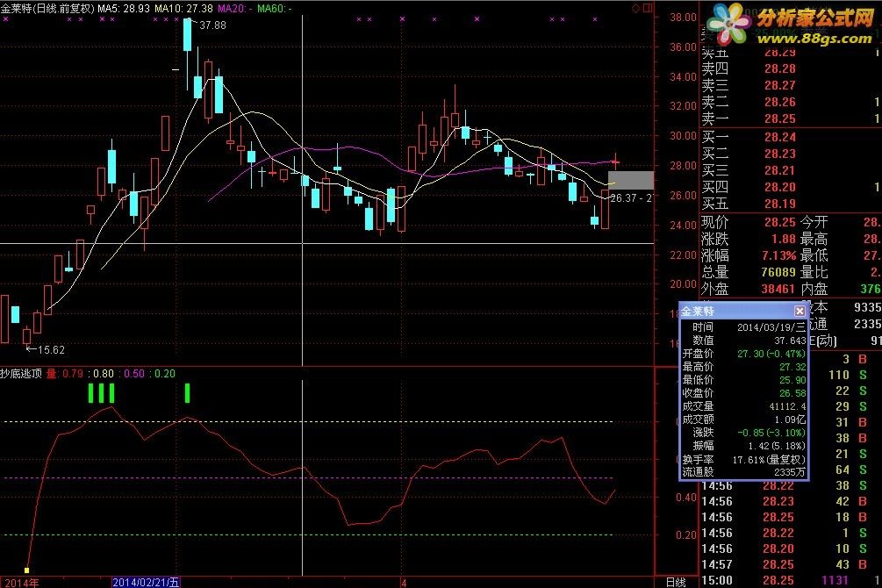Screen dimensions: 882x588
Task: Click popup 振幅 1.42 (5.18%)
Action: [777, 446]
